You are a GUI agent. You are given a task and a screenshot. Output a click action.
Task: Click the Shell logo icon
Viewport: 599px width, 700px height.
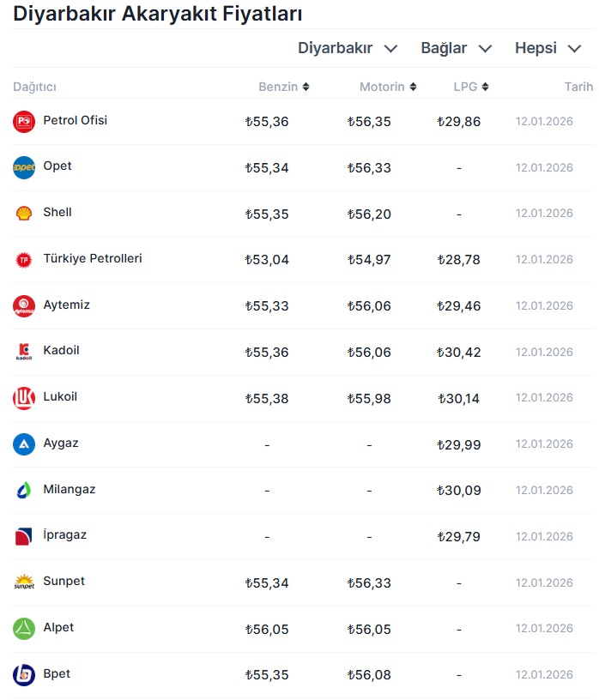(x=24, y=214)
